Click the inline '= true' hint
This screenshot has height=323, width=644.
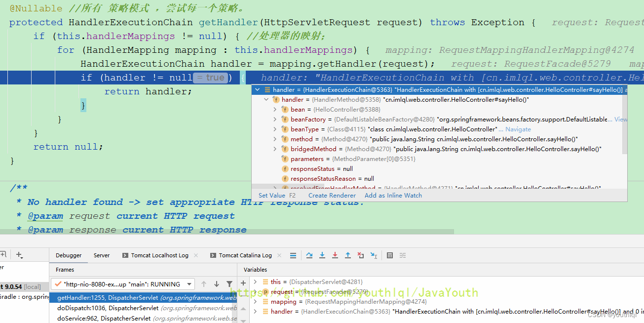pos(211,78)
